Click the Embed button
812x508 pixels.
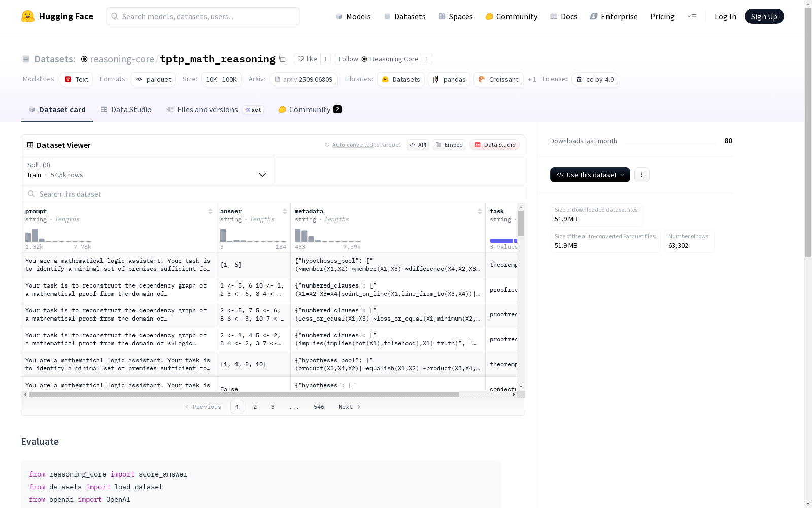(x=449, y=145)
